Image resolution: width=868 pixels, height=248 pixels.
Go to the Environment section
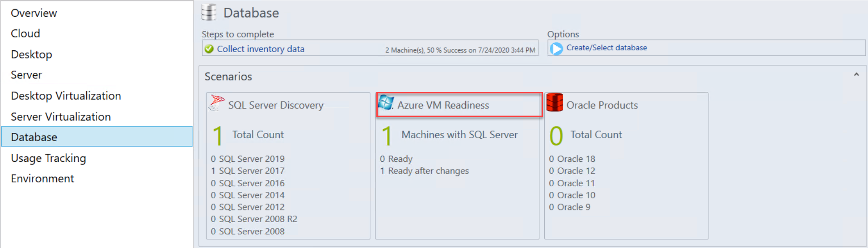click(42, 179)
